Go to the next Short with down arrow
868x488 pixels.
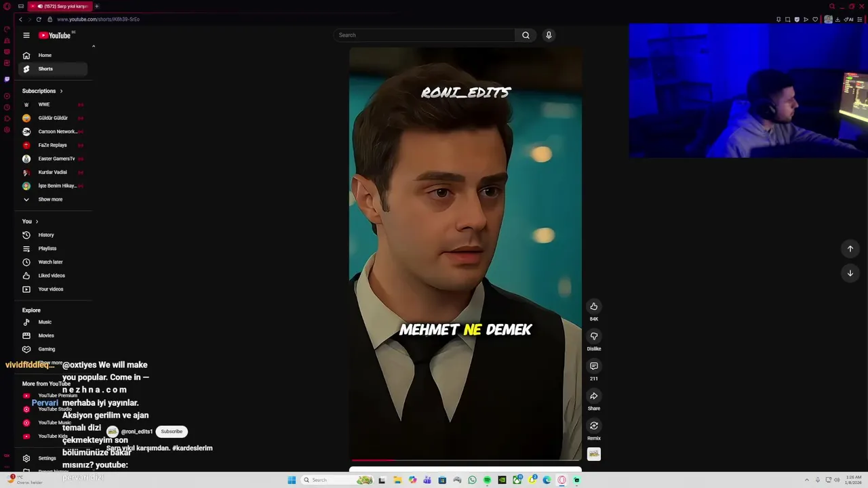[x=850, y=273]
